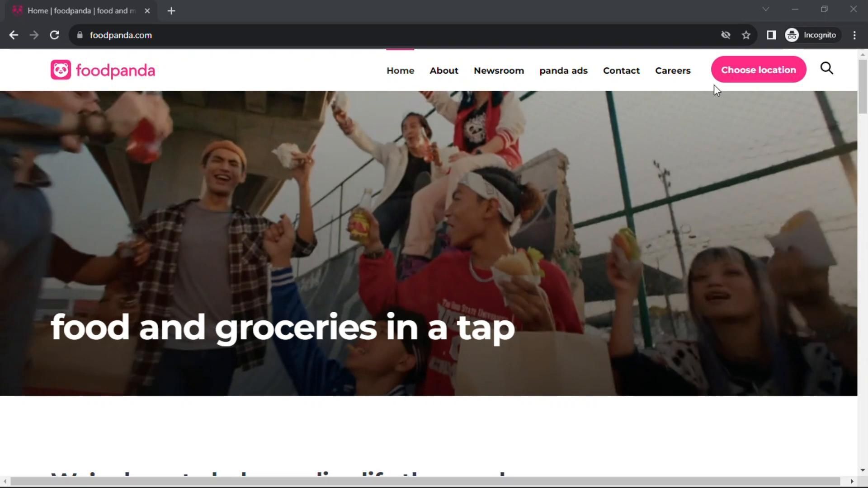Reload the page with the refresh icon
Image resolution: width=868 pixels, height=488 pixels.
coord(54,35)
